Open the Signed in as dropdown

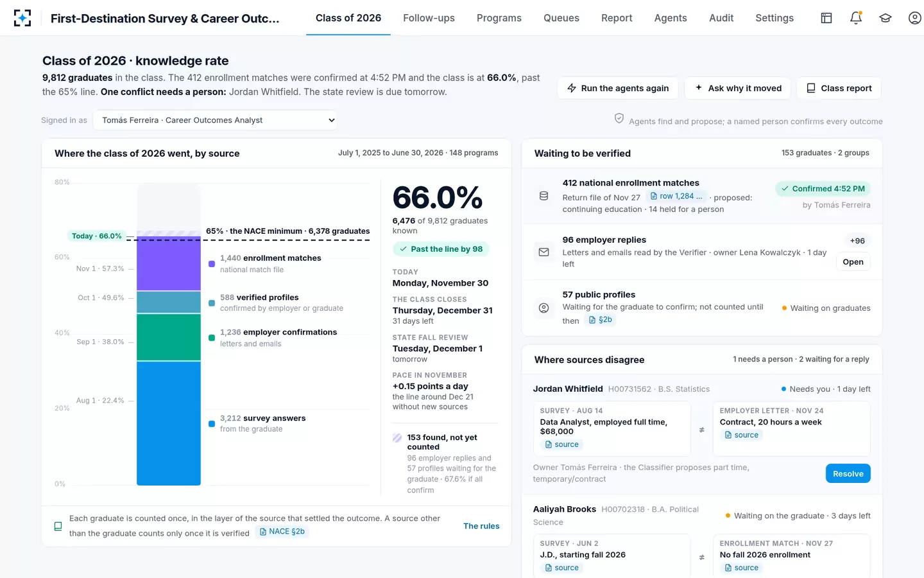[216, 120]
